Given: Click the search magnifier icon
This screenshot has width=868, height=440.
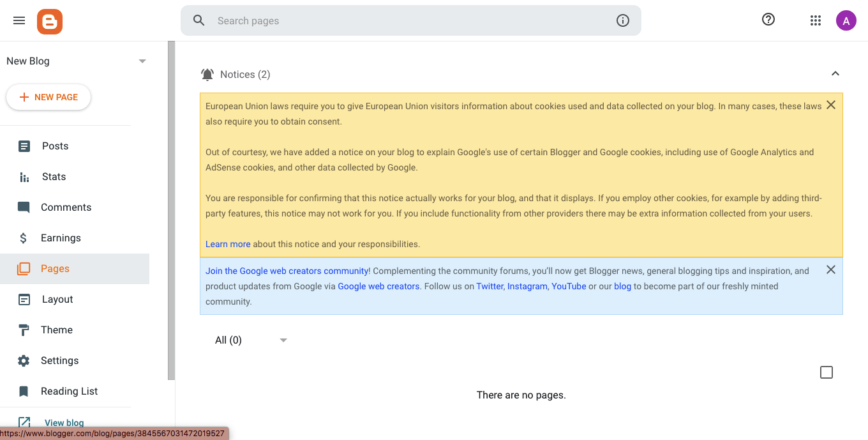Looking at the screenshot, I should pos(199,20).
